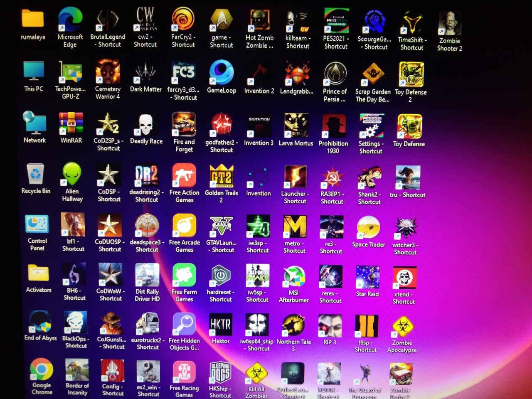532x399 pixels.
Task: Click the Larva Mortus icon
Action: [296, 125]
